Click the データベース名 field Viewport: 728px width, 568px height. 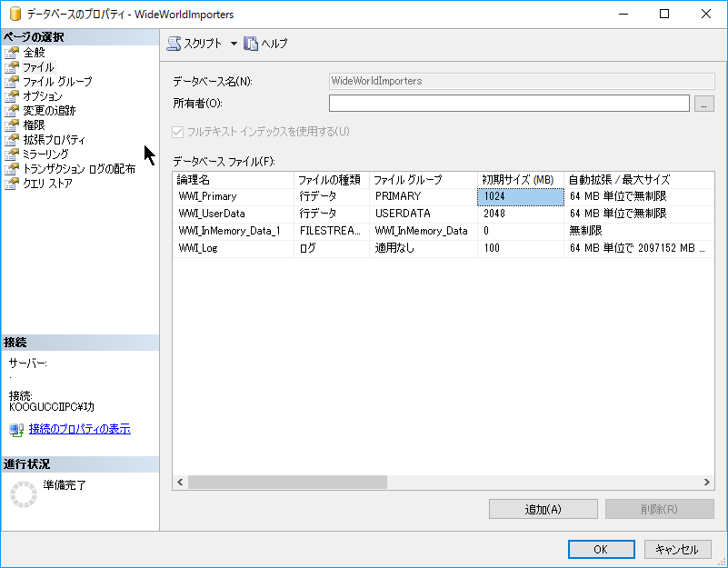522,81
